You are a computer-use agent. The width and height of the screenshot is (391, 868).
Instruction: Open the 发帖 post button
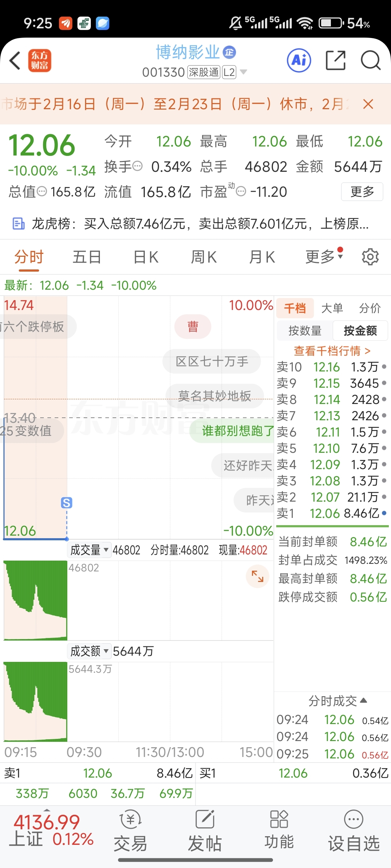pos(205,831)
